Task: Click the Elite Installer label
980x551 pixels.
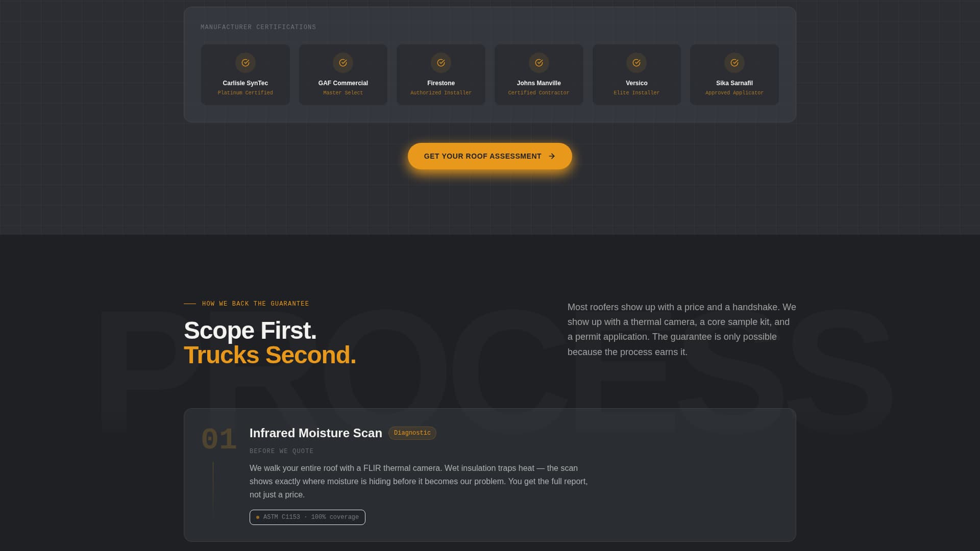Action: pos(636,93)
